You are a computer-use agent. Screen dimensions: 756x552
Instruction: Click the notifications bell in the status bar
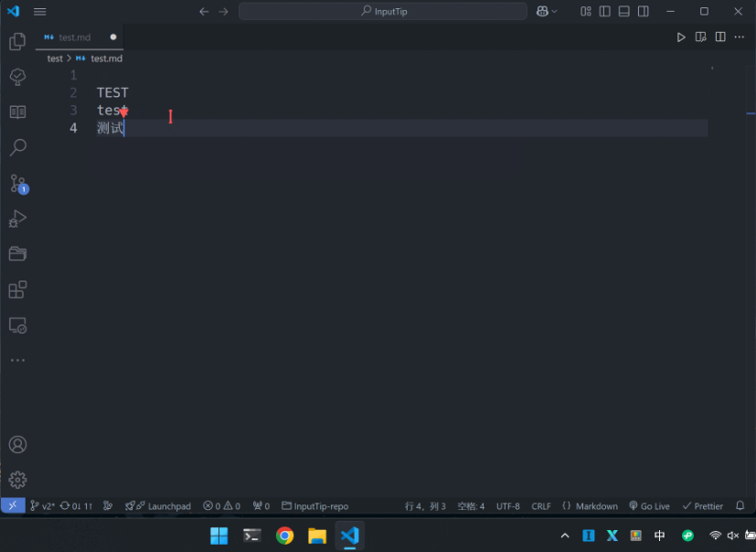(x=740, y=505)
